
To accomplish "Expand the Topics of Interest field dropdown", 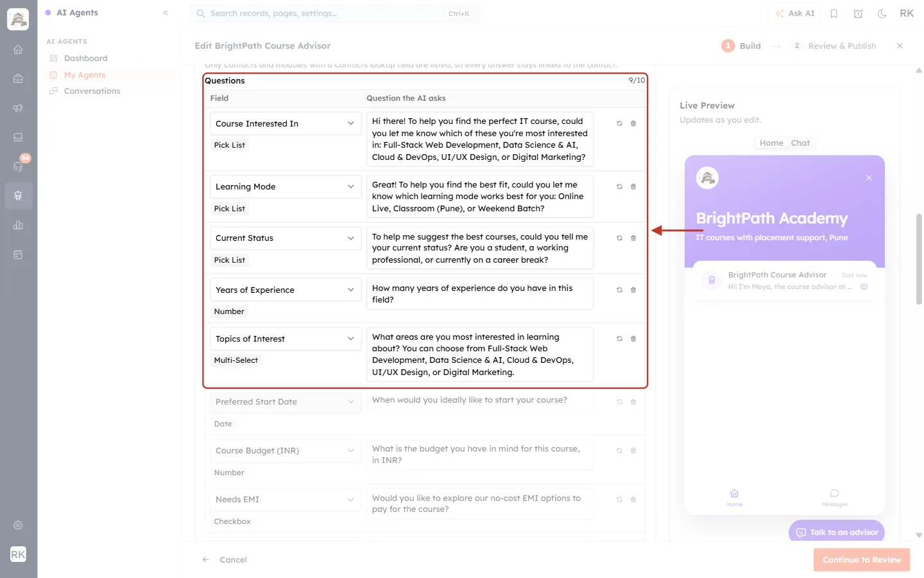I will point(286,338).
